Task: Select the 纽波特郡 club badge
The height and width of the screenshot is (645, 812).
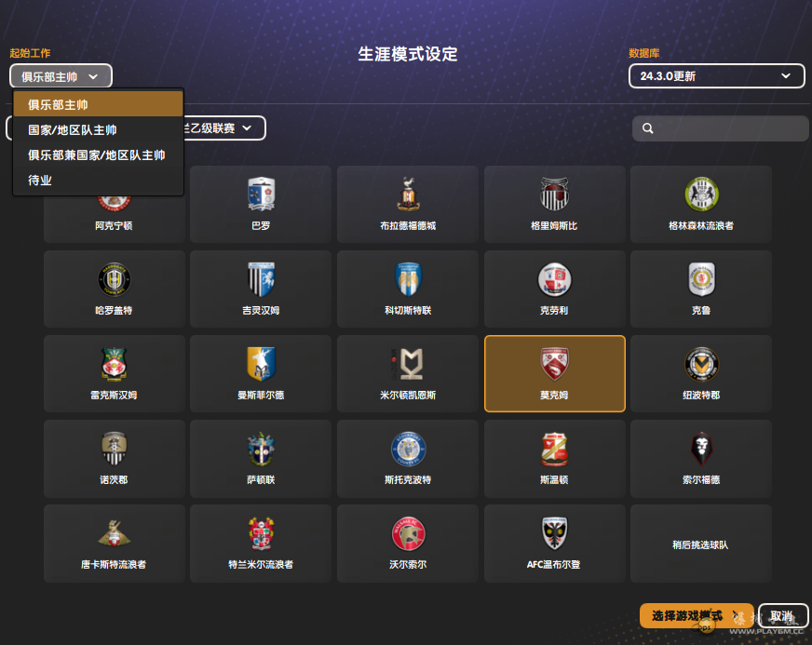Action: (702, 363)
